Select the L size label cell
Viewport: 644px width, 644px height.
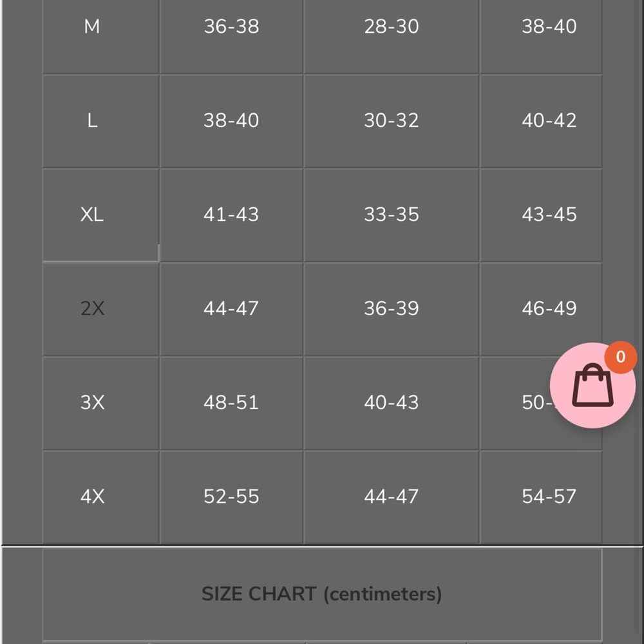[x=92, y=120]
